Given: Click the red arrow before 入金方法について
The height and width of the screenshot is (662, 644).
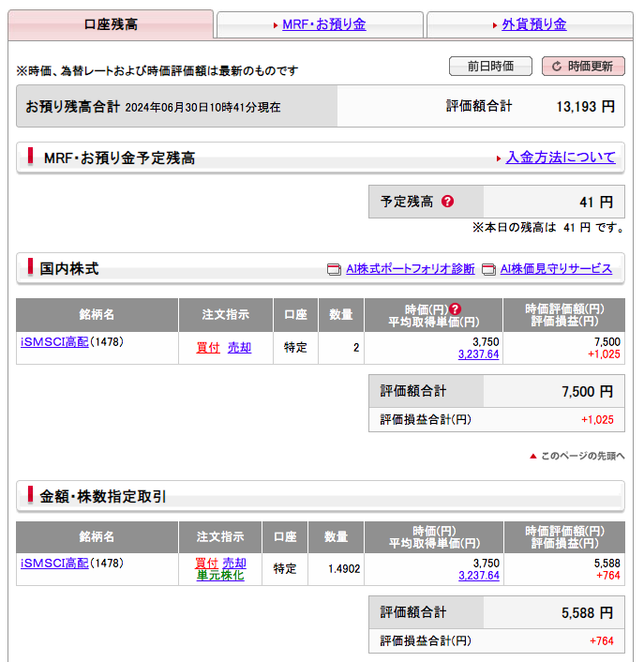Looking at the screenshot, I should (499, 158).
